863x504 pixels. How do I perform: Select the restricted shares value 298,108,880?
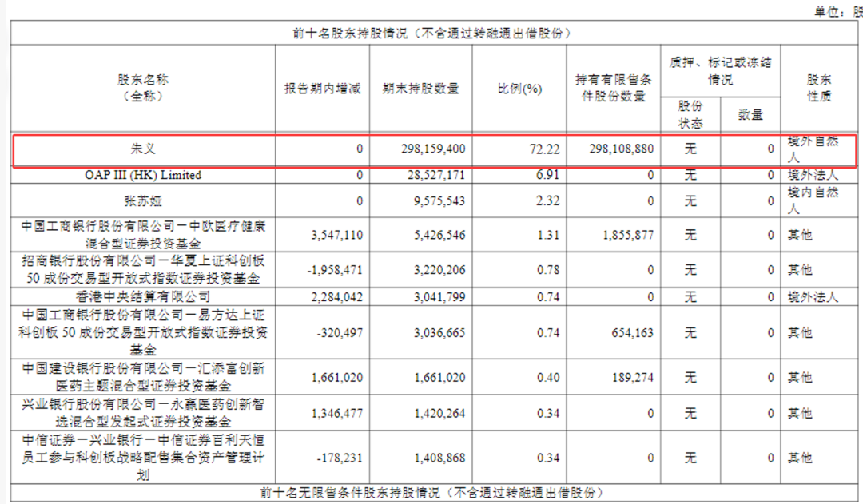pyautogui.click(x=622, y=149)
